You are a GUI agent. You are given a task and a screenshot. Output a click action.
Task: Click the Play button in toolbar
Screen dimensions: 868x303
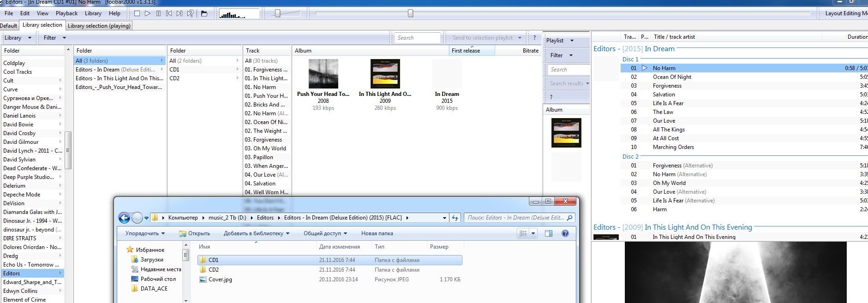[148, 13]
